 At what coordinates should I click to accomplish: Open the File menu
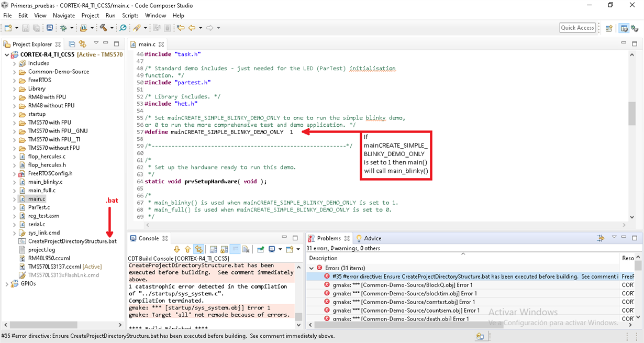tap(7, 16)
